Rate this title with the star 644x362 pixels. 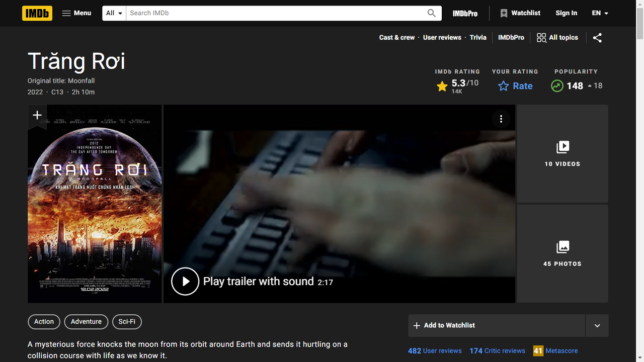515,86
